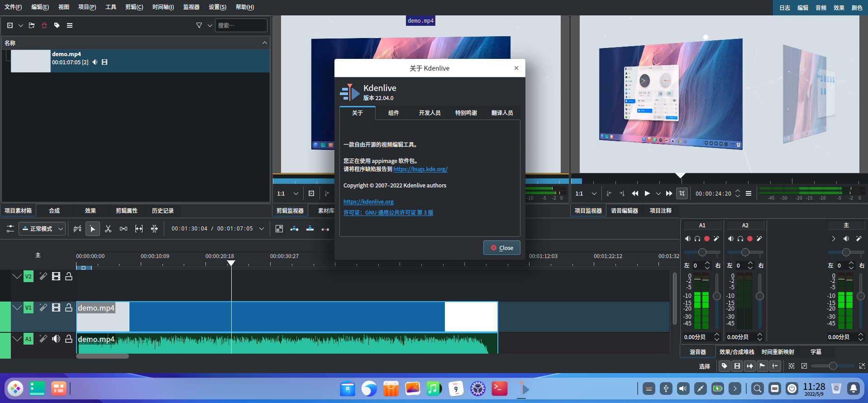
Task: Close the About Kdenlive dialog with Close button
Action: click(501, 248)
